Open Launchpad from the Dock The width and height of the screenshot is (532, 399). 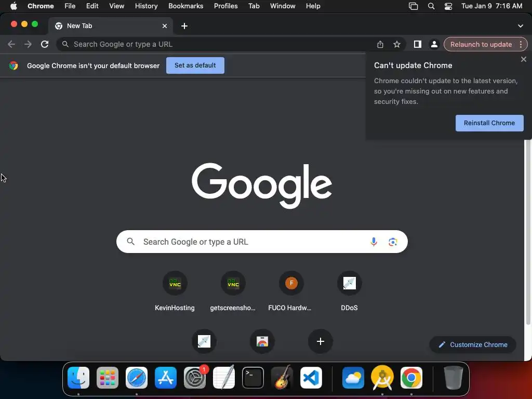107,378
